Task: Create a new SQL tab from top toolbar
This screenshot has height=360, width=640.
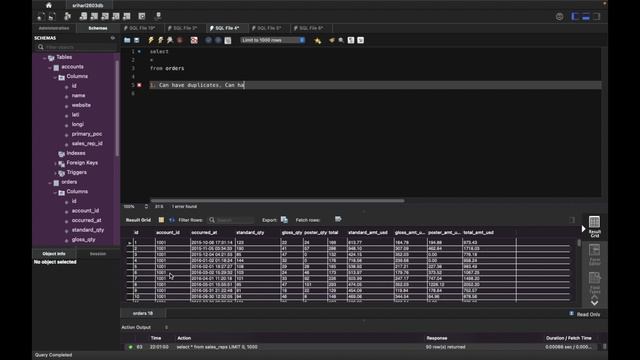Action: pyautogui.click(x=40, y=16)
